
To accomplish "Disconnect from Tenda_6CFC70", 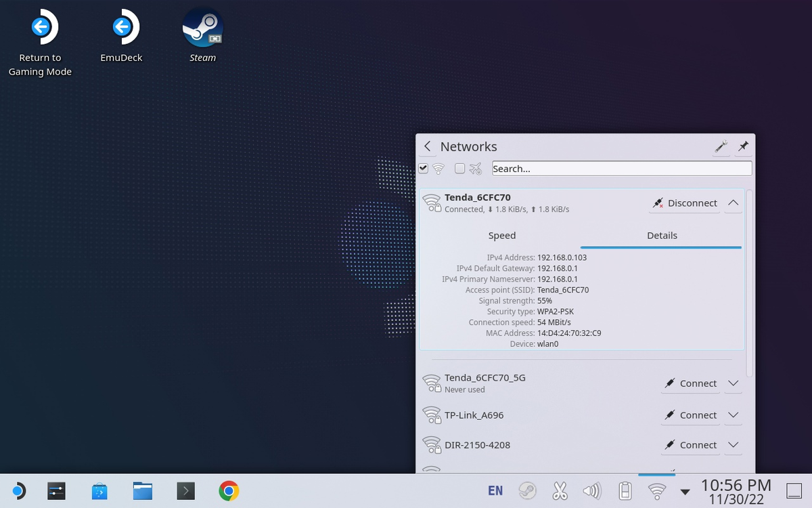I will click(684, 203).
